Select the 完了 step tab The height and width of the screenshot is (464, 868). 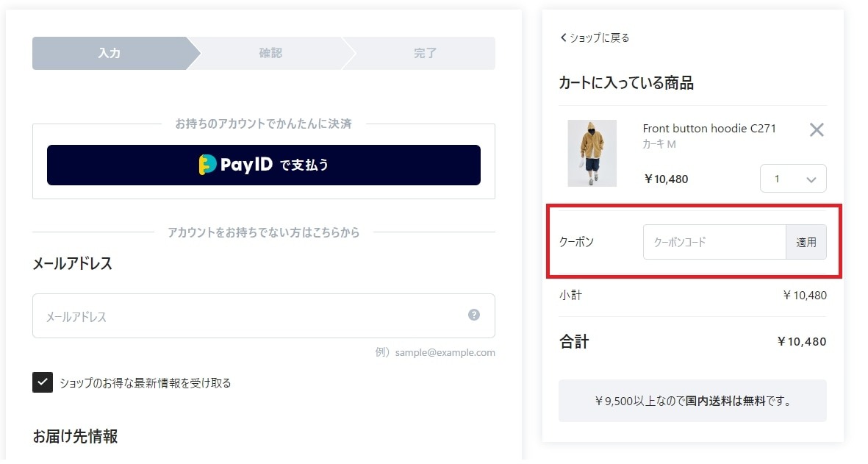(x=425, y=53)
